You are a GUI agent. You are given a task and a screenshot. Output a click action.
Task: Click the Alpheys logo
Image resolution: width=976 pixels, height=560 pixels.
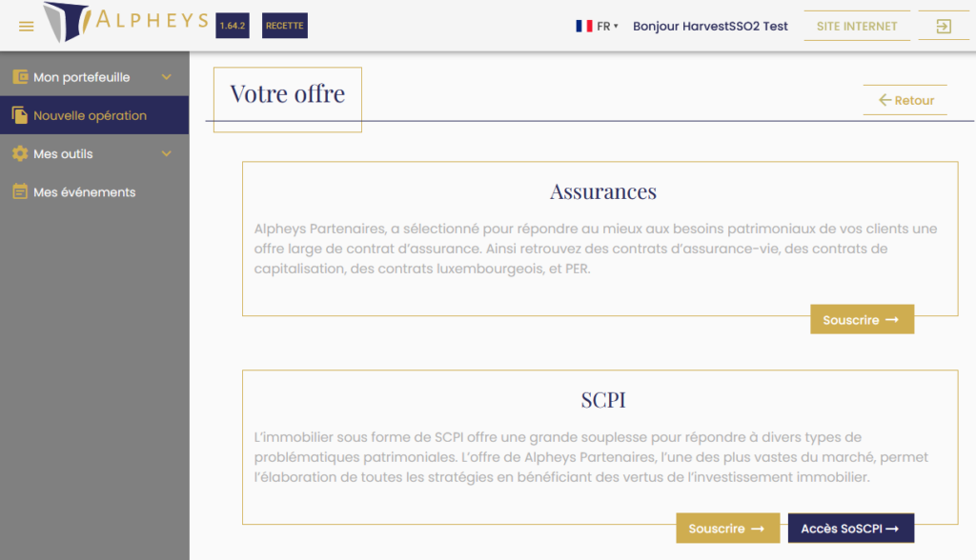125,22
